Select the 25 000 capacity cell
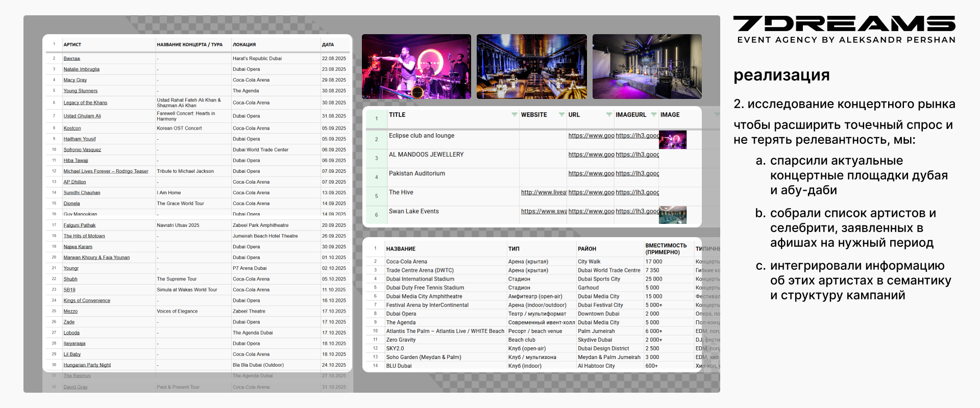This screenshot has width=980, height=408. click(669, 279)
